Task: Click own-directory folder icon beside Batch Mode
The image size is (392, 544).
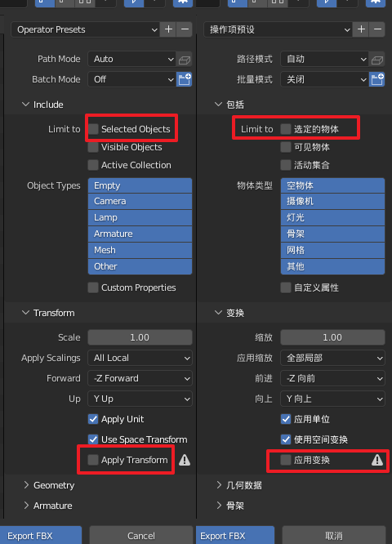Action: [185, 79]
